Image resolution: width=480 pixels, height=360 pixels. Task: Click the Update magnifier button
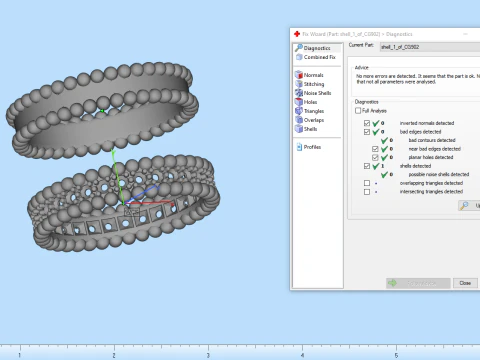[x=469, y=206]
